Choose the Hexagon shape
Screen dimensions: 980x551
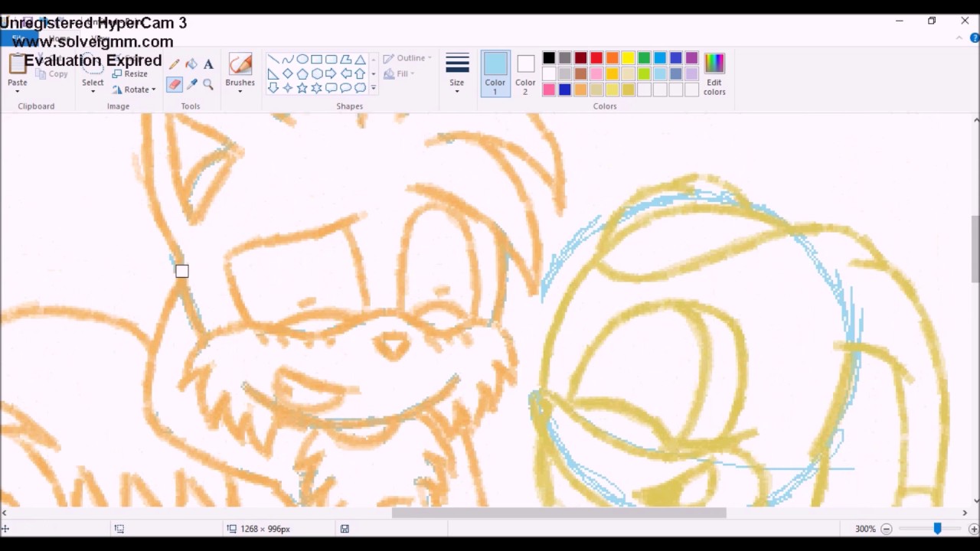click(x=317, y=74)
